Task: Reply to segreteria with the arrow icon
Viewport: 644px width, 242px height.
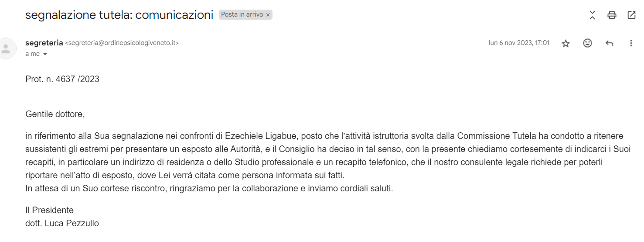Action: [x=610, y=43]
